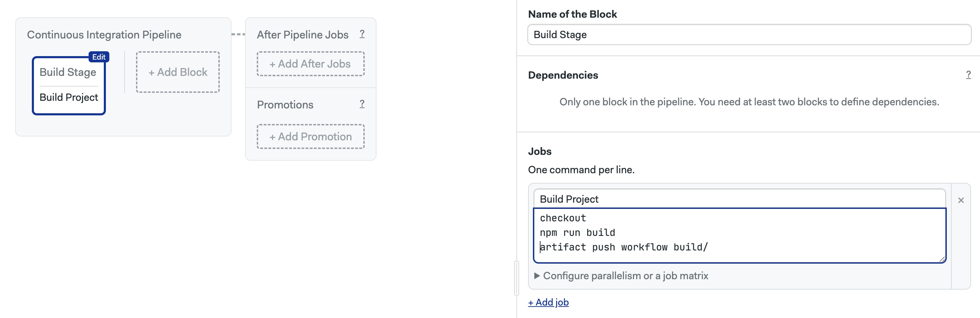
Task: Click the Edit badge on Build Stage
Action: coord(99,57)
